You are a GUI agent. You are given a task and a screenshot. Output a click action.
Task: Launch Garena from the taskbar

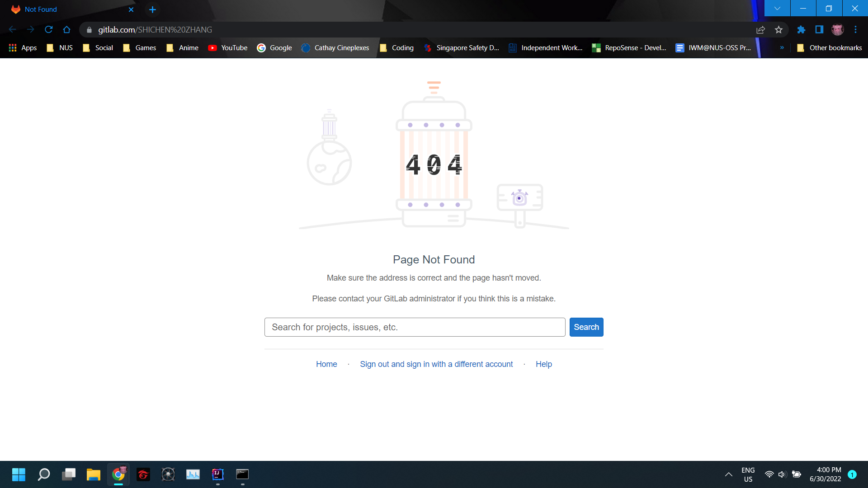pyautogui.click(x=143, y=474)
